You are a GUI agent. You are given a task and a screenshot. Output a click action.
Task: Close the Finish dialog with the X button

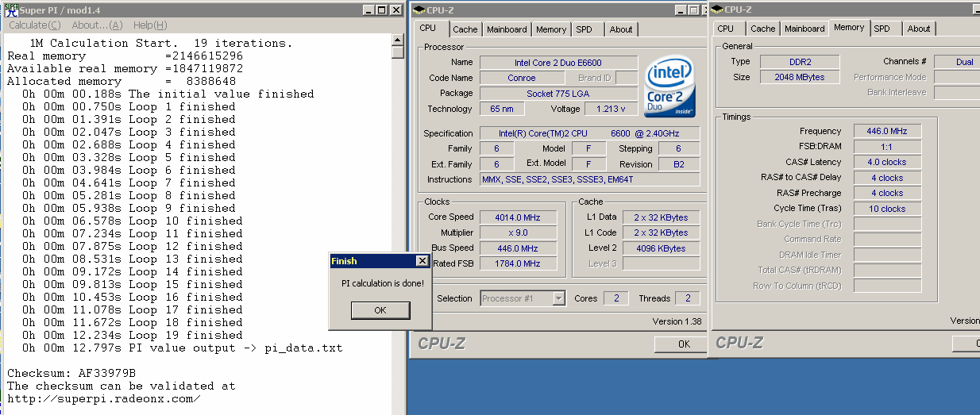point(422,261)
